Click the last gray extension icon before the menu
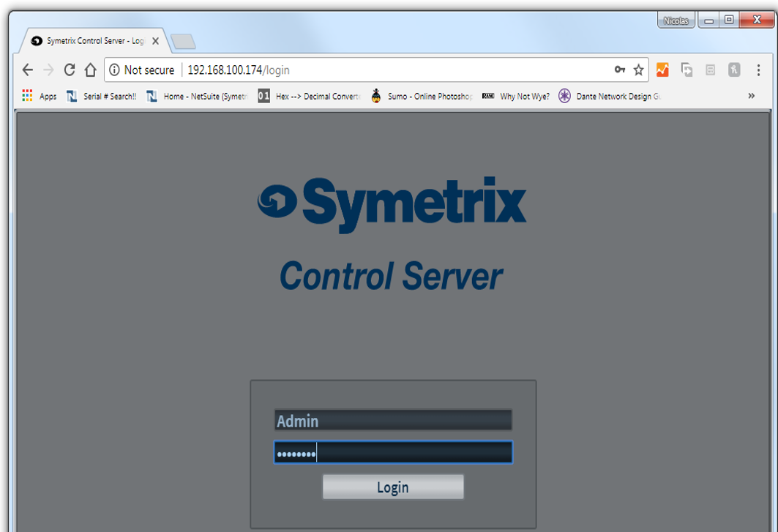 coord(734,70)
